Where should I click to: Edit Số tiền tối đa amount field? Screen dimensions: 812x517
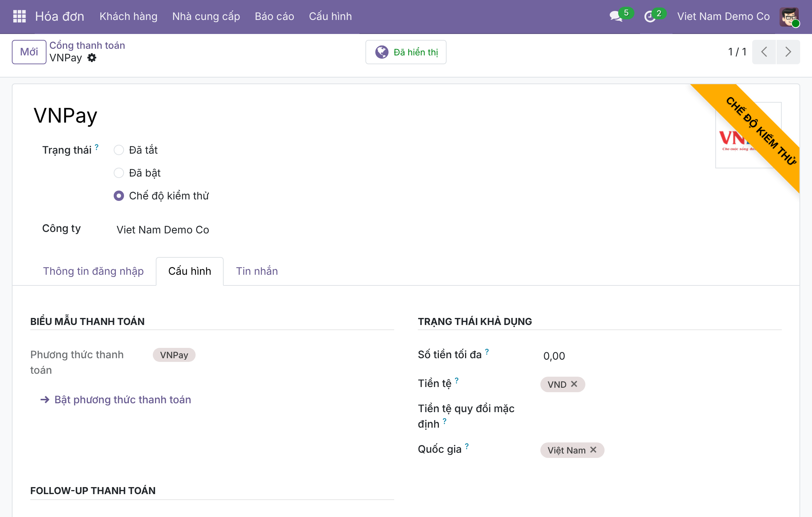661,356
